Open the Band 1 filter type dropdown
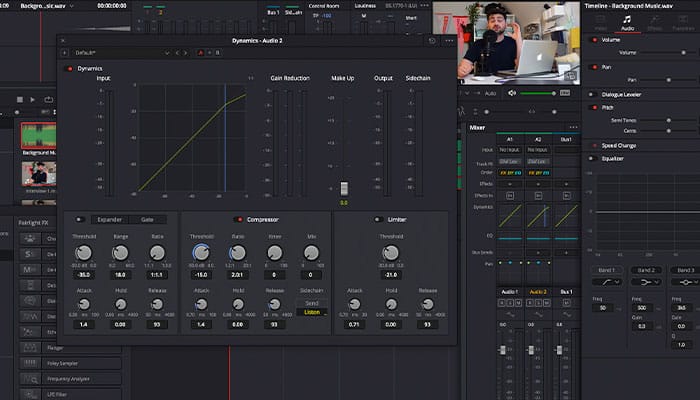The image size is (700, 400). pyautogui.click(x=606, y=282)
